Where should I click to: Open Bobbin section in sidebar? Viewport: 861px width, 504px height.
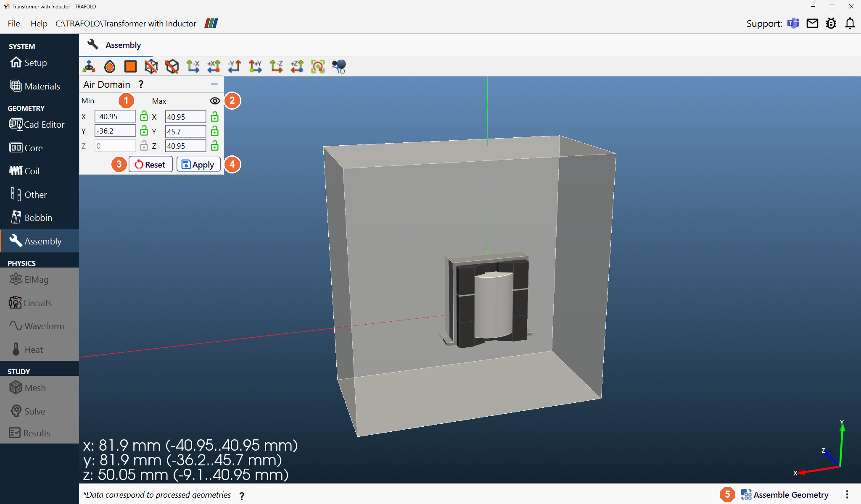tap(40, 218)
